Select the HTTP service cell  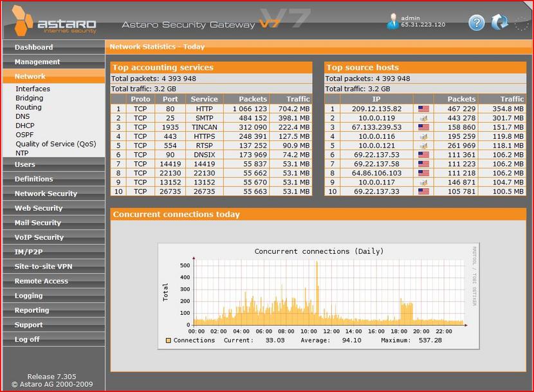[205, 109]
